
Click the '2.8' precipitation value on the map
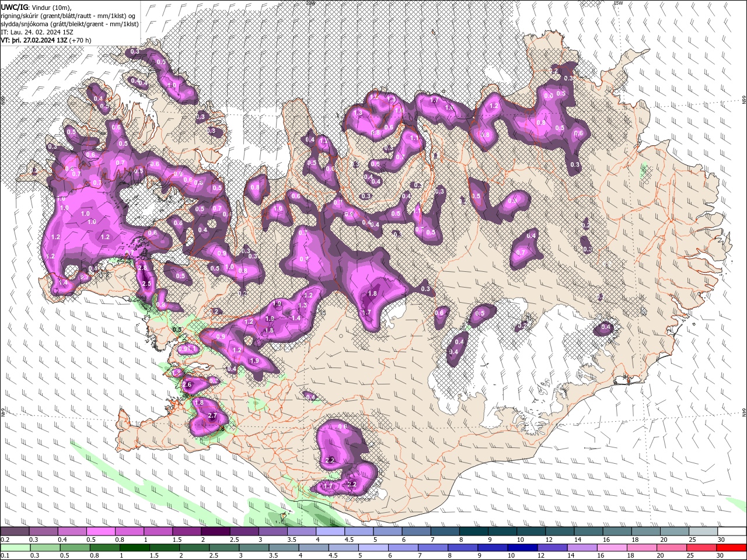click(x=142, y=267)
